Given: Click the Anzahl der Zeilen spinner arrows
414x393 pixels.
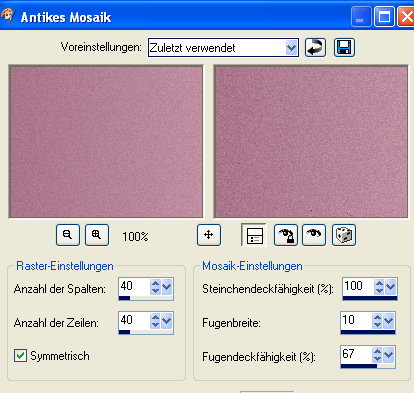Looking at the screenshot, I should pyautogui.click(x=155, y=321).
